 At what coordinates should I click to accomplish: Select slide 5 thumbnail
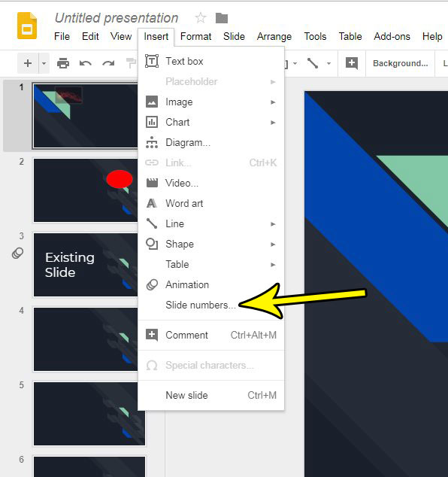[89, 414]
